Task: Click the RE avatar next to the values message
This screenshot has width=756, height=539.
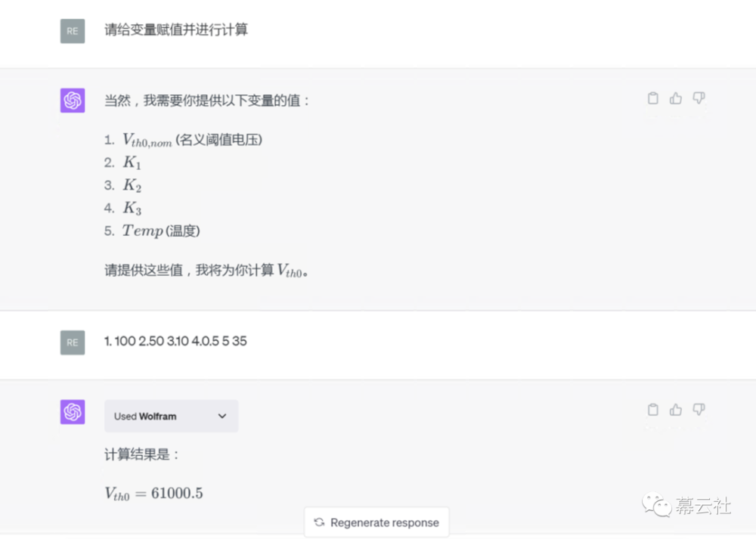Action: [72, 342]
